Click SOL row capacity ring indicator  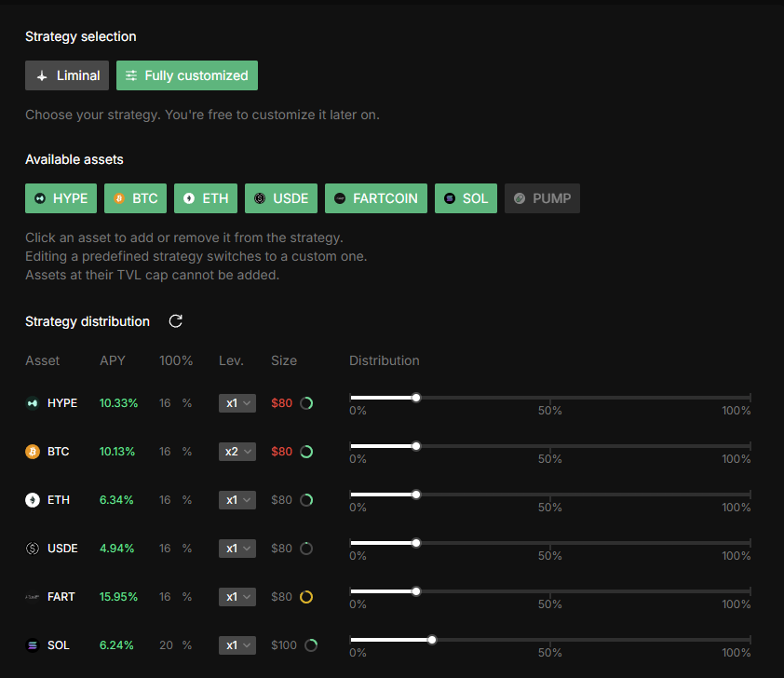point(311,645)
